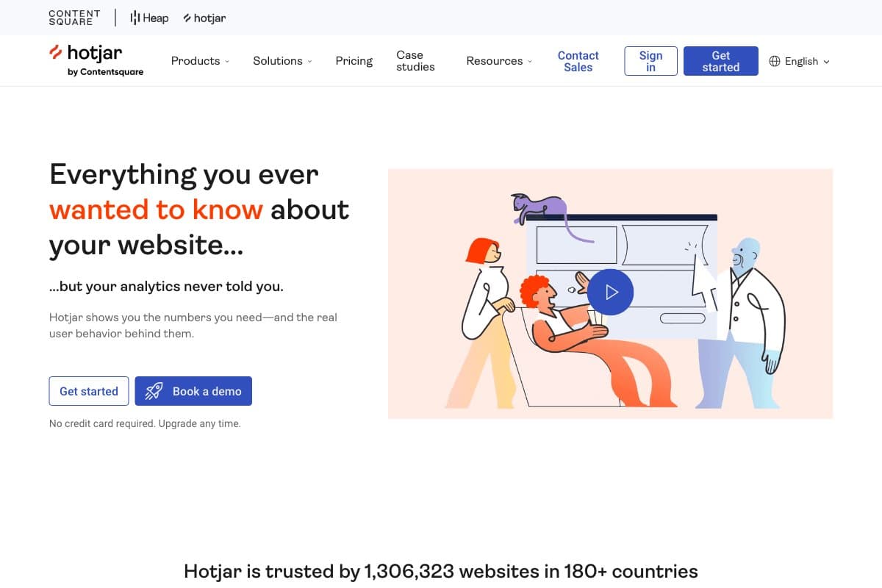This screenshot has width=882, height=588.
Task: Open the Sign in page
Action: 650,61
